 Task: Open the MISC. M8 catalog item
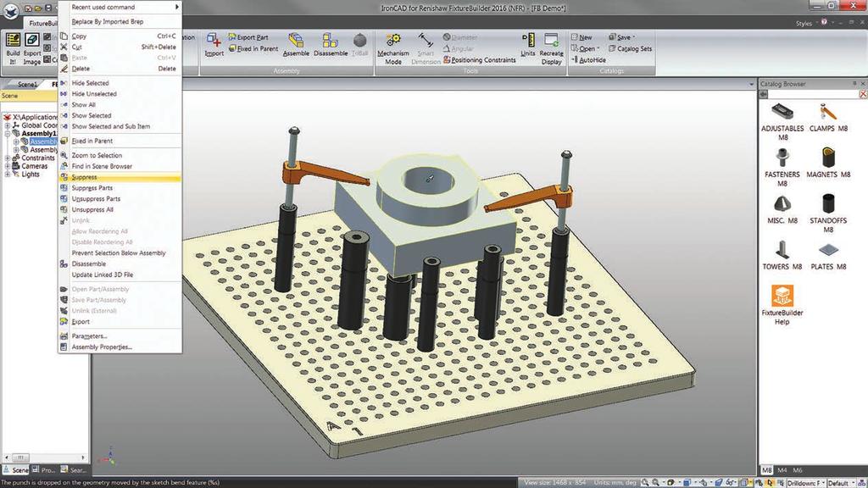782,209
